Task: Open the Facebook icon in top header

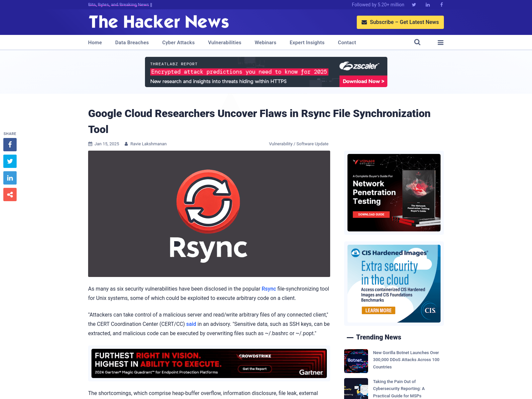Action: pos(442,5)
